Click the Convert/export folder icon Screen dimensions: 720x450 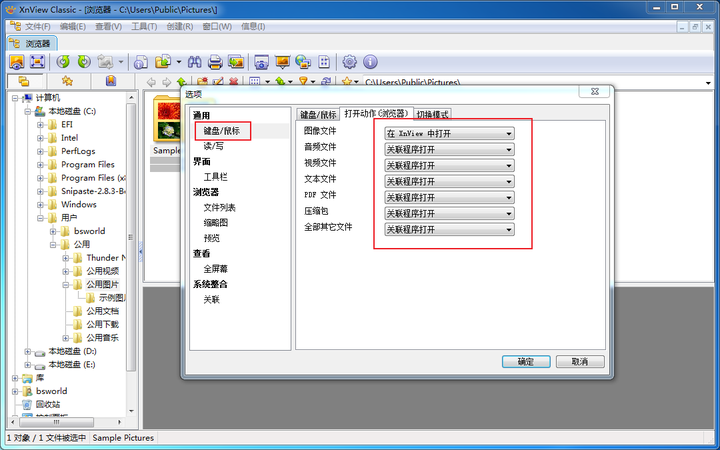pos(163,62)
